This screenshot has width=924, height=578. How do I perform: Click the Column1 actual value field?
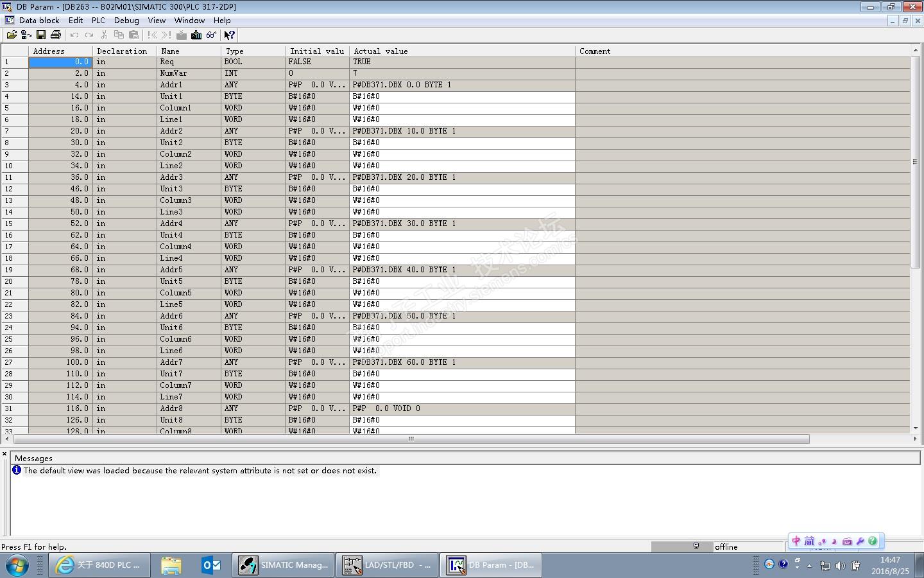(463, 108)
